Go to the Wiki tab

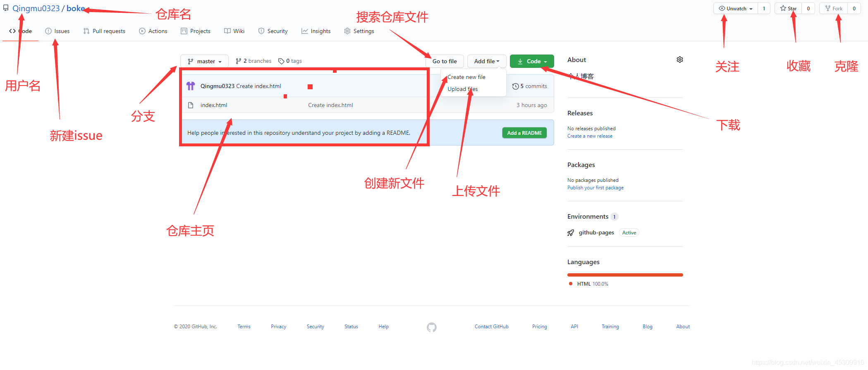234,31
